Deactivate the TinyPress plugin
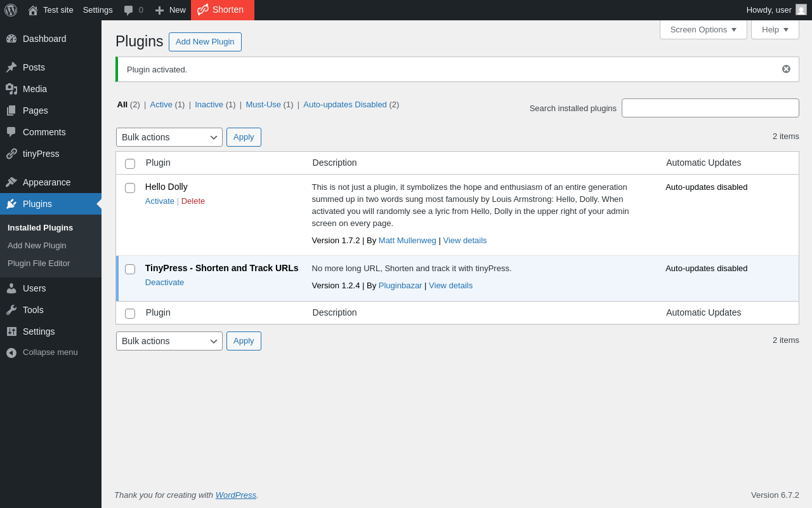Screen dimensions: 812x508 click(164, 283)
